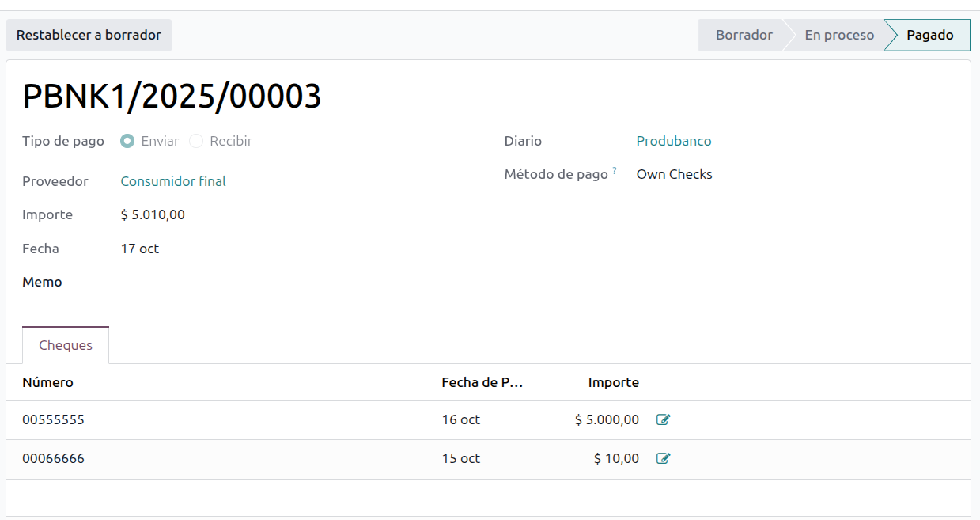Click the En proceso status stage
980x520 pixels.
pos(839,36)
